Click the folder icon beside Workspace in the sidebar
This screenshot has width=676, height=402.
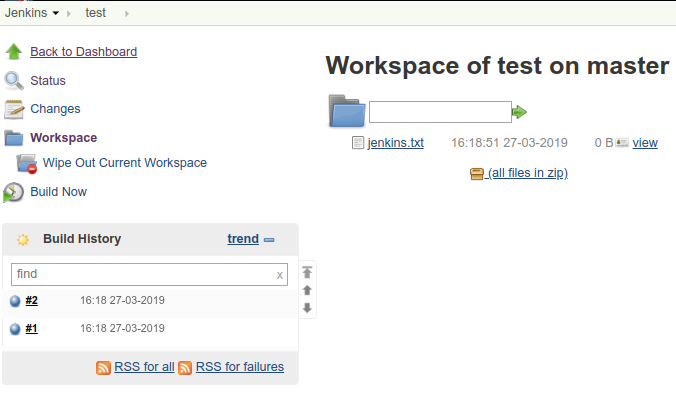[x=14, y=138]
